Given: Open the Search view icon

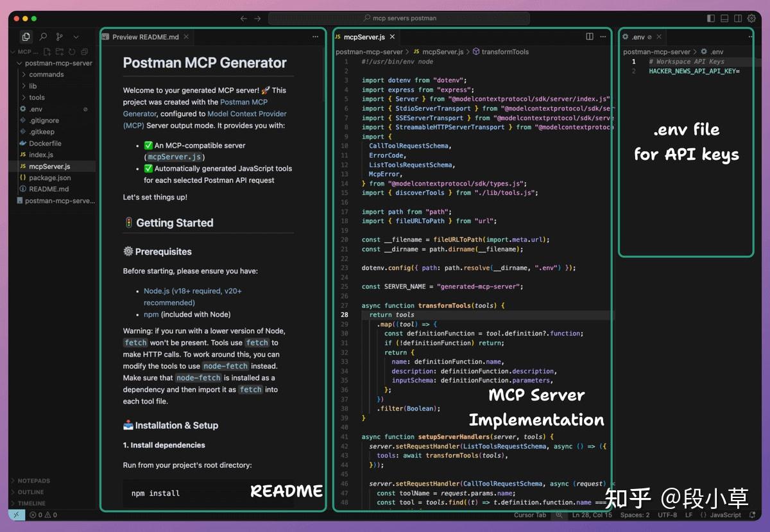Looking at the screenshot, I should 43,37.
